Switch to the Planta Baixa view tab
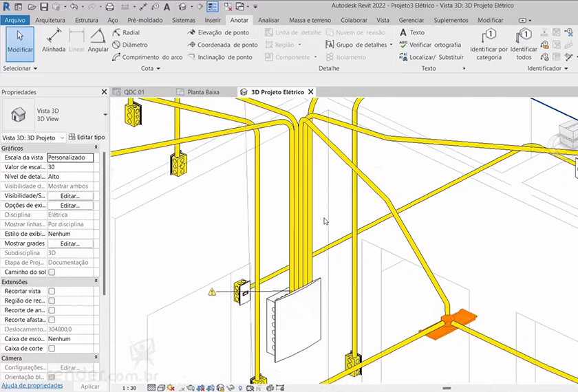The image size is (578, 392). click(x=198, y=92)
